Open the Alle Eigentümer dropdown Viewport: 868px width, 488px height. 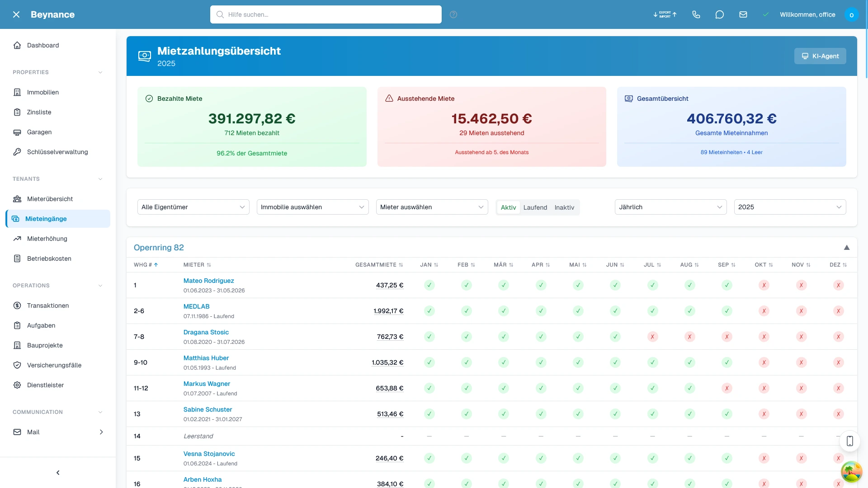(193, 207)
